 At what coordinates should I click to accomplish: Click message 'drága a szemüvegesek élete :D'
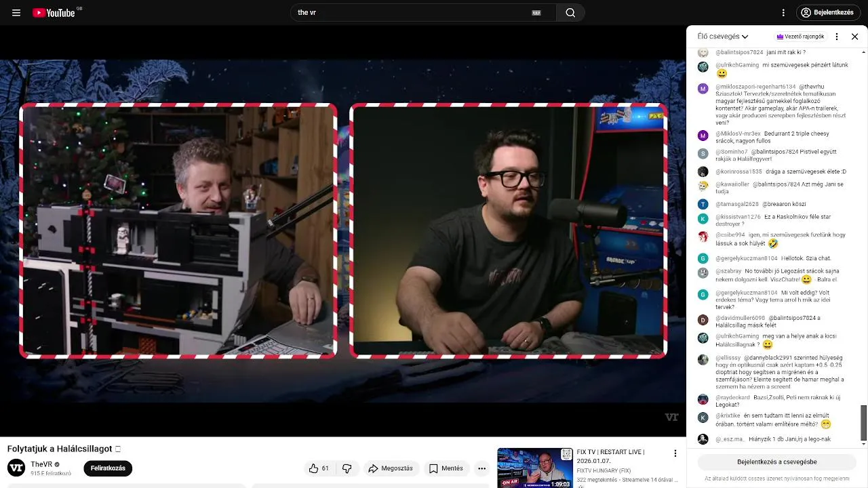[x=806, y=171]
